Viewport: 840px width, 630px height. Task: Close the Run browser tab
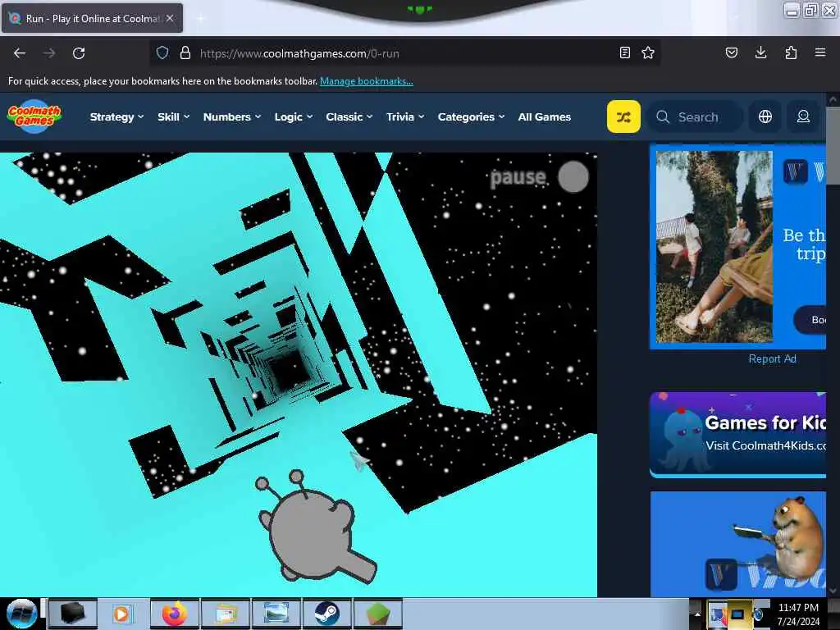[170, 18]
